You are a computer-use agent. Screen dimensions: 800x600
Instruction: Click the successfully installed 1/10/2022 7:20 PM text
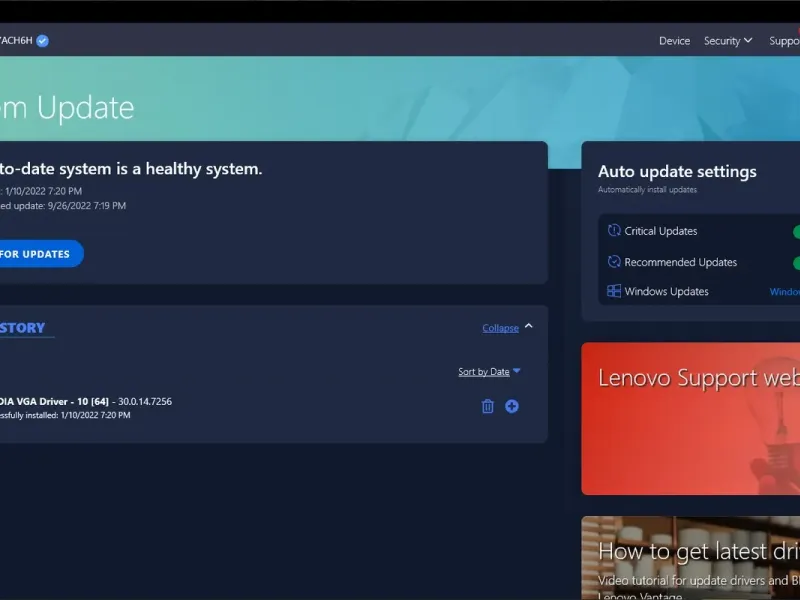[x=65, y=415]
